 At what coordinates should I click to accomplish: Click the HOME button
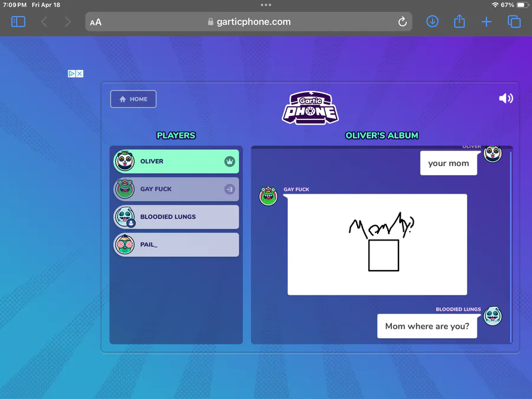click(x=134, y=99)
